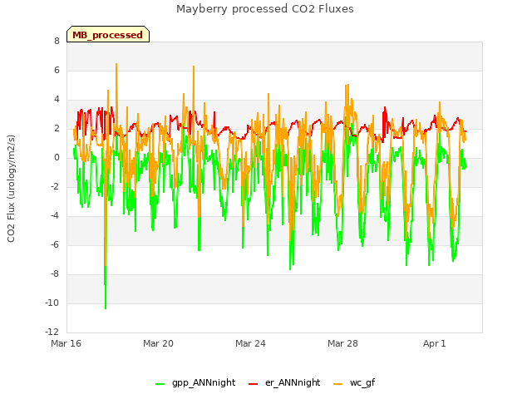Toggle the wc_gf legend entry
The image size is (532, 399).
point(355,382)
